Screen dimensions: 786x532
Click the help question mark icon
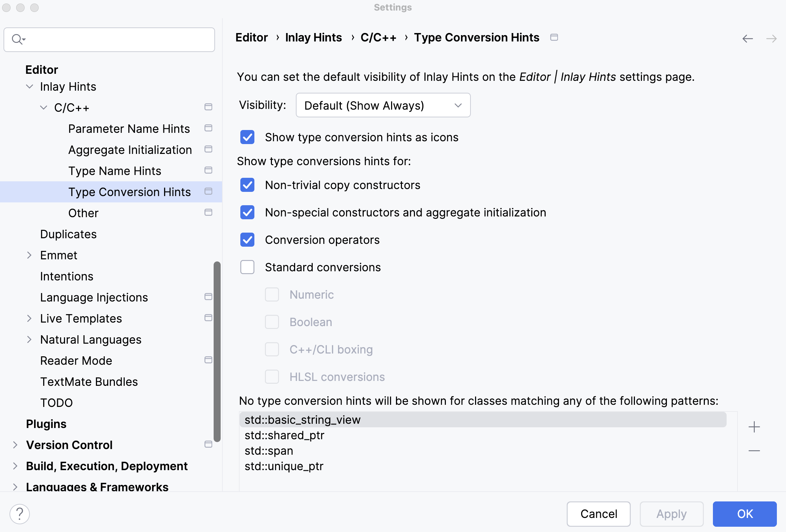coord(20,514)
